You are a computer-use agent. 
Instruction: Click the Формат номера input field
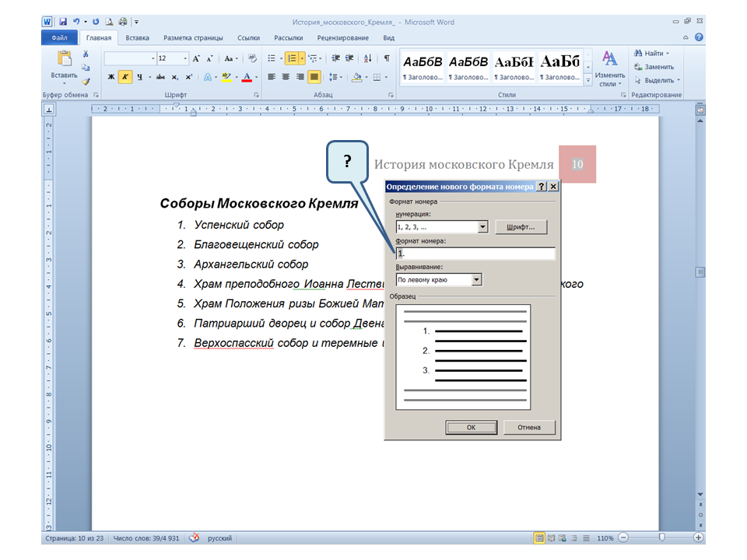click(476, 254)
